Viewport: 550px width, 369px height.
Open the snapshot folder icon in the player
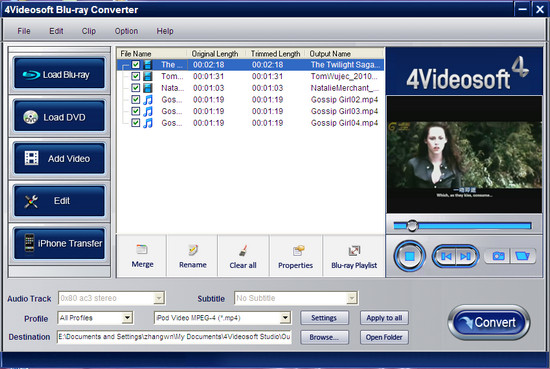pos(523,256)
